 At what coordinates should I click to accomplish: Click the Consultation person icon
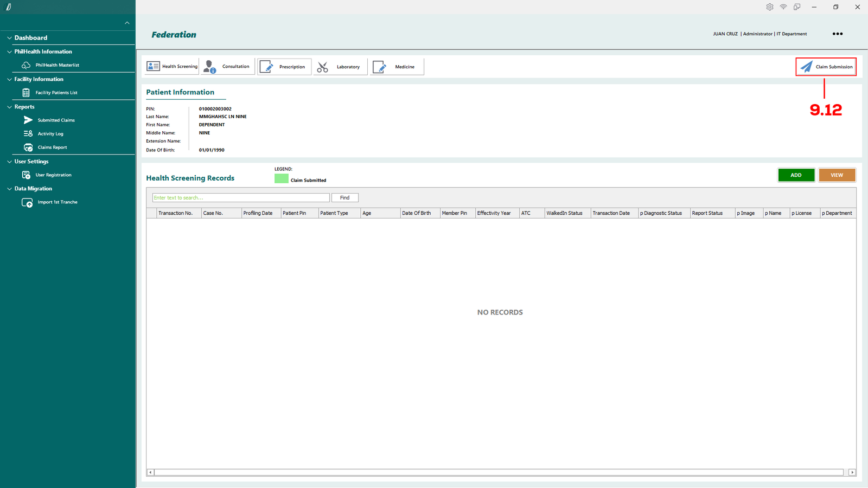coord(209,67)
